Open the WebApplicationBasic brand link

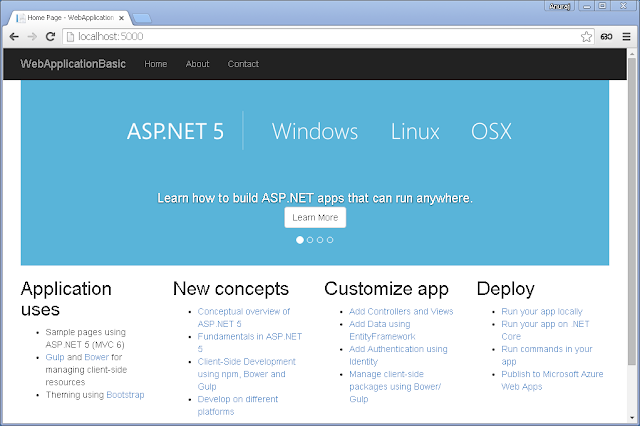pyautogui.click(x=73, y=64)
